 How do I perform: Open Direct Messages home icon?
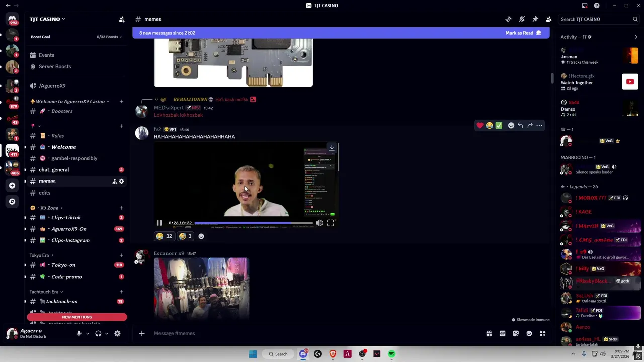(12, 20)
